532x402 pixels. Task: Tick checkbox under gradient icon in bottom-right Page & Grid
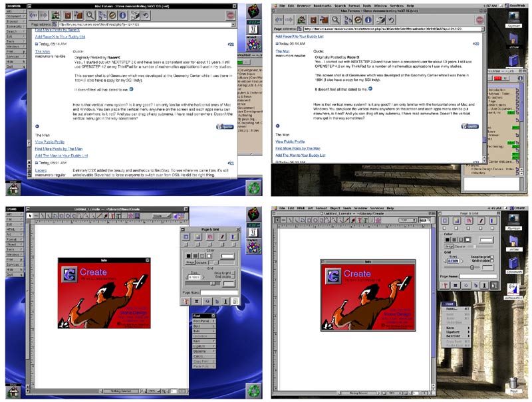pos(457,228)
